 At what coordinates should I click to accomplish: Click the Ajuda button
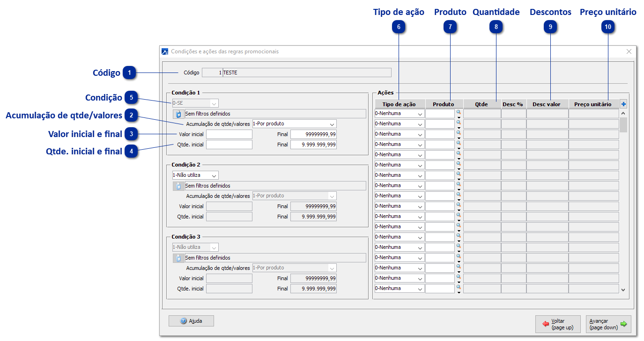pos(191,321)
